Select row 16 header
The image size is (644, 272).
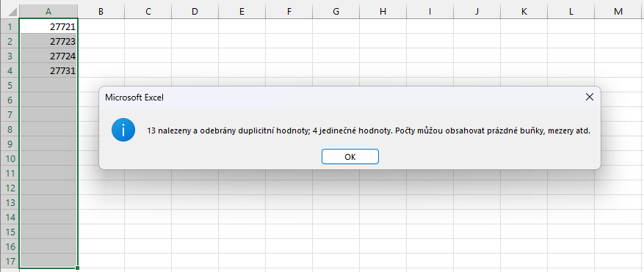coord(10,246)
